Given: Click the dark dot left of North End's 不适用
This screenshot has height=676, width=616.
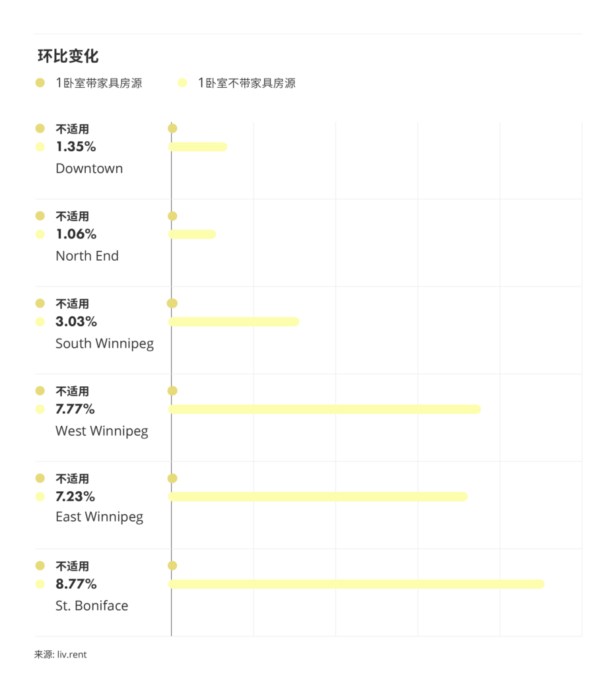Looking at the screenshot, I should (x=40, y=216).
